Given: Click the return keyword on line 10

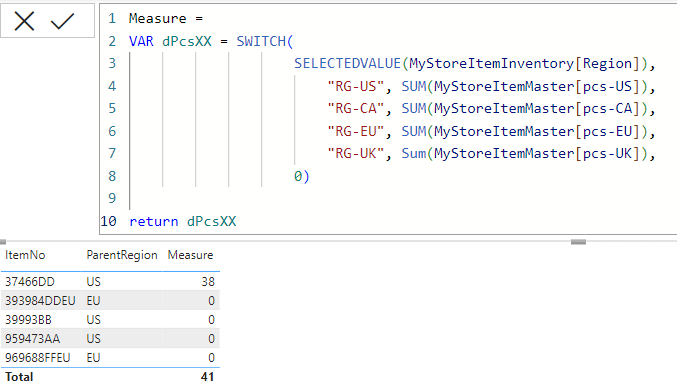Looking at the screenshot, I should pyautogui.click(x=154, y=221).
